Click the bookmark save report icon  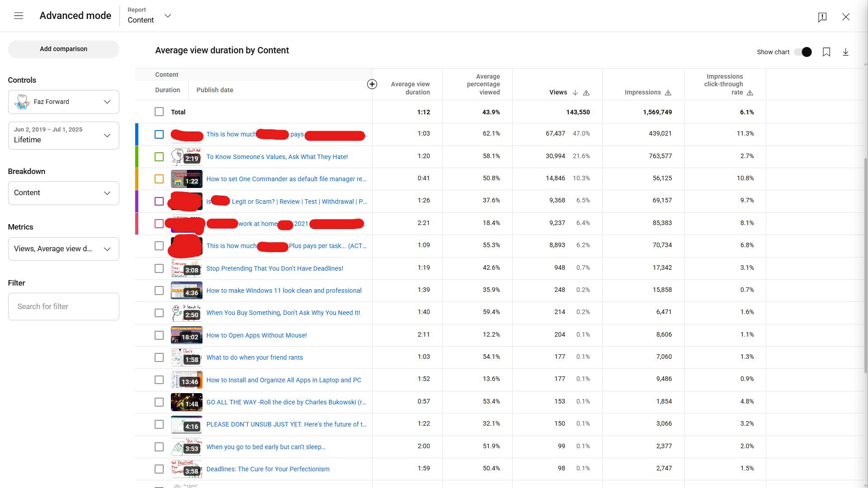826,52
